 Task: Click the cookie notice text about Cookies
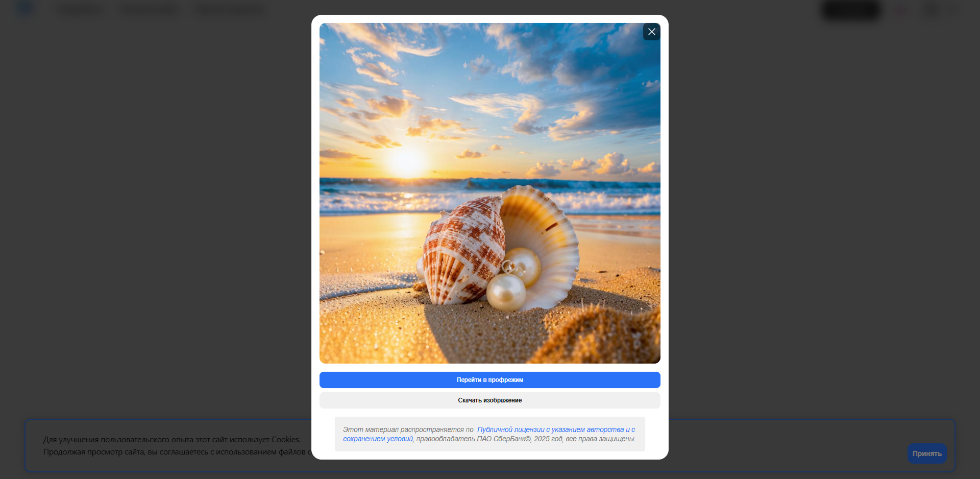[171, 440]
